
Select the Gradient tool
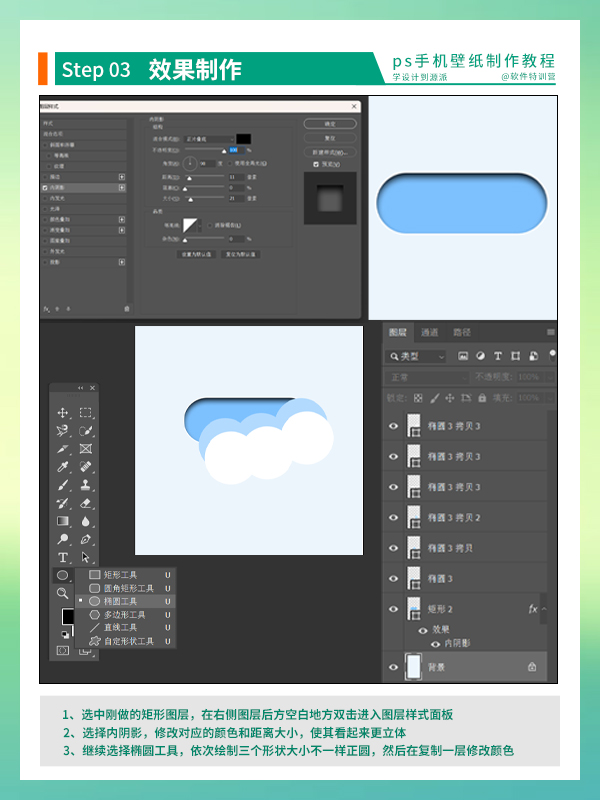pyautogui.click(x=63, y=521)
